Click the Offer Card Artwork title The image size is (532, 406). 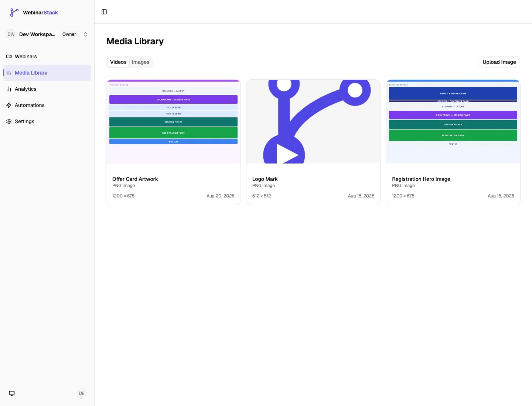click(135, 179)
